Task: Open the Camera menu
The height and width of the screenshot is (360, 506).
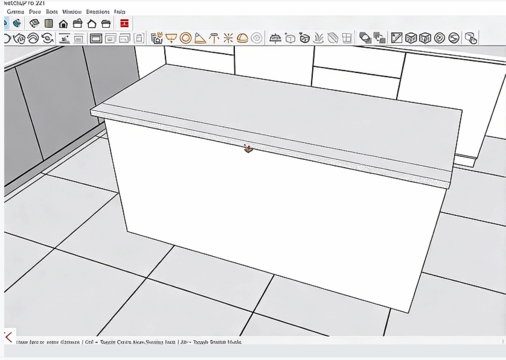Action: click(15, 12)
